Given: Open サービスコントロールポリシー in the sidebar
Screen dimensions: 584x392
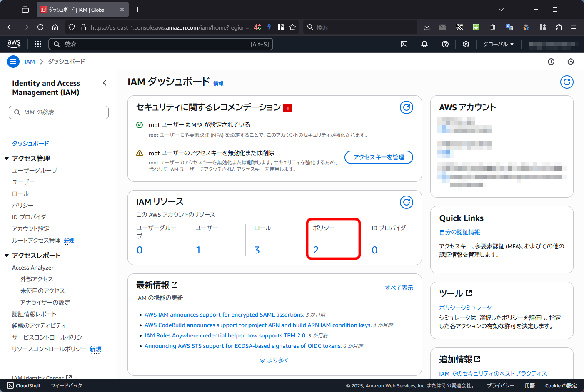Looking at the screenshot, I should pos(50,337).
